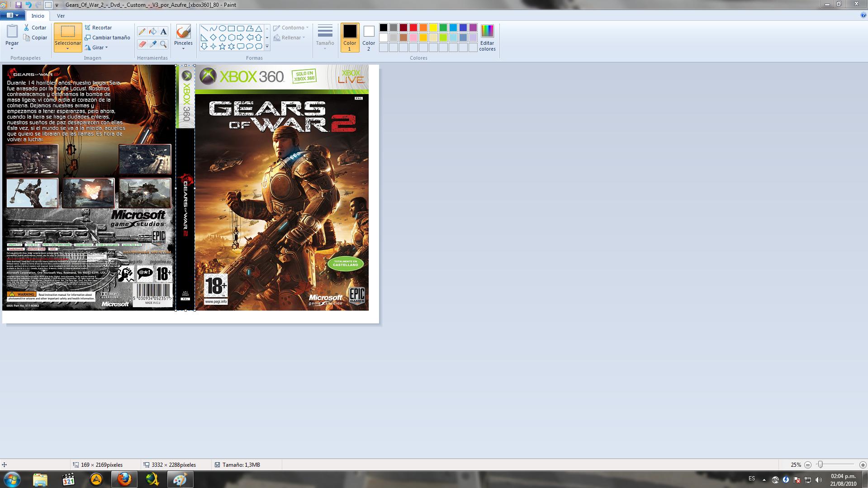Click the Undo arrow in title bar
Image resolution: width=868 pixels, height=488 pixels.
tap(28, 5)
